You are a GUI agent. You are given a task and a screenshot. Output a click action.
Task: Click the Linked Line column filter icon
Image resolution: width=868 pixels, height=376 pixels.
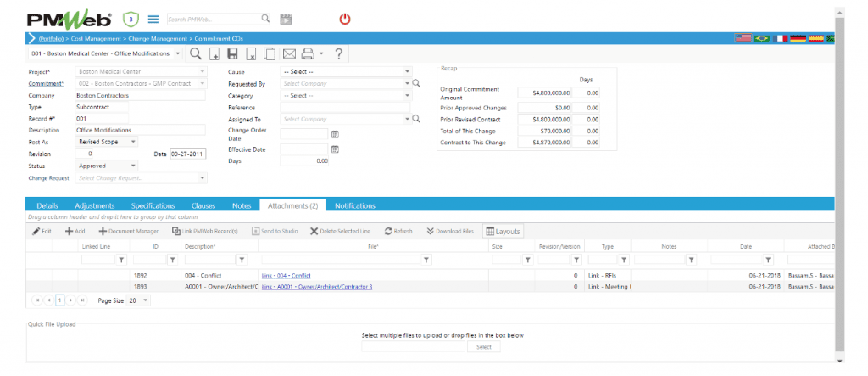pos(123,260)
